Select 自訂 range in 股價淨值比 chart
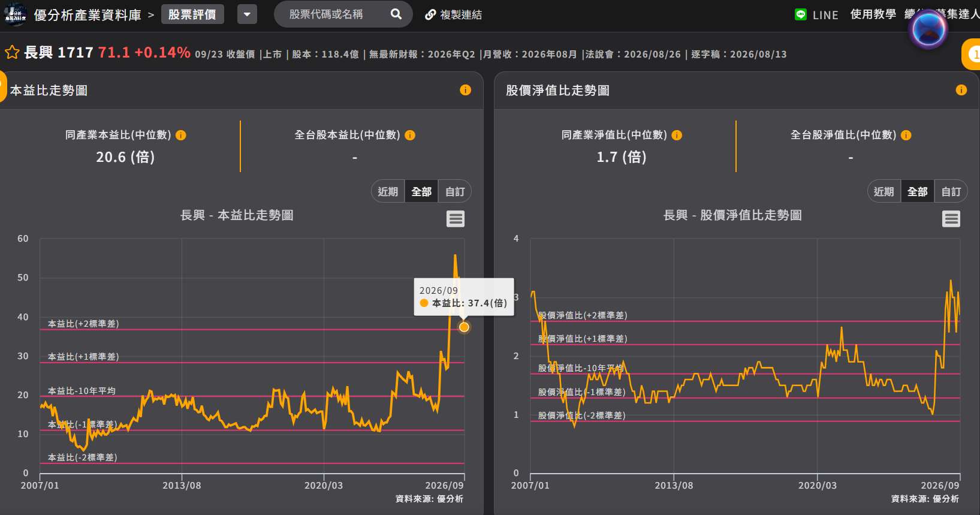980x515 pixels. pyautogui.click(x=951, y=191)
